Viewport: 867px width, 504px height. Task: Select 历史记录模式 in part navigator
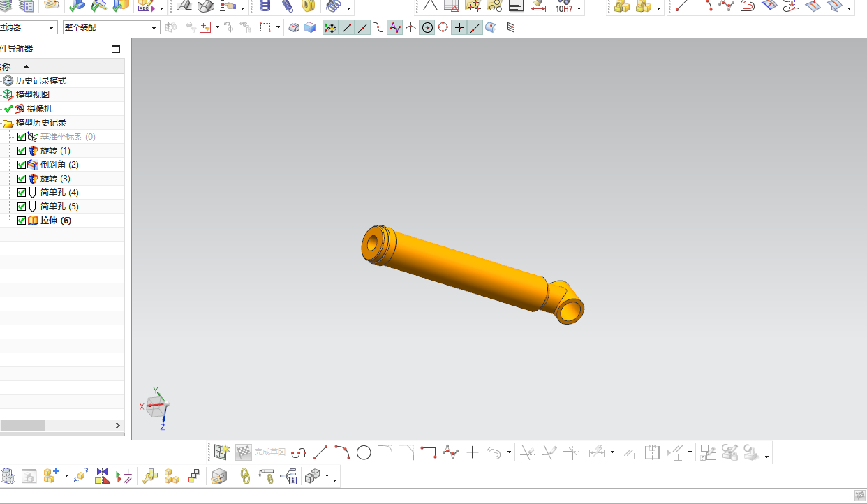pos(41,81)
